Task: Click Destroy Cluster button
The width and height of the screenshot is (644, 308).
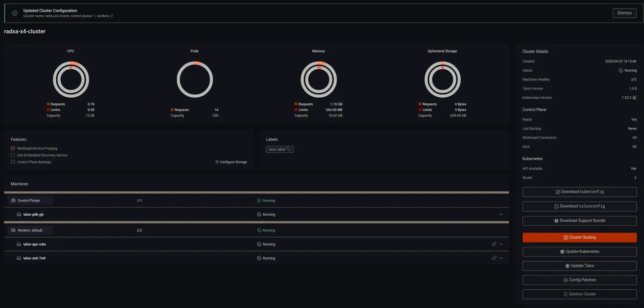Action: click(x=580, y=294)
